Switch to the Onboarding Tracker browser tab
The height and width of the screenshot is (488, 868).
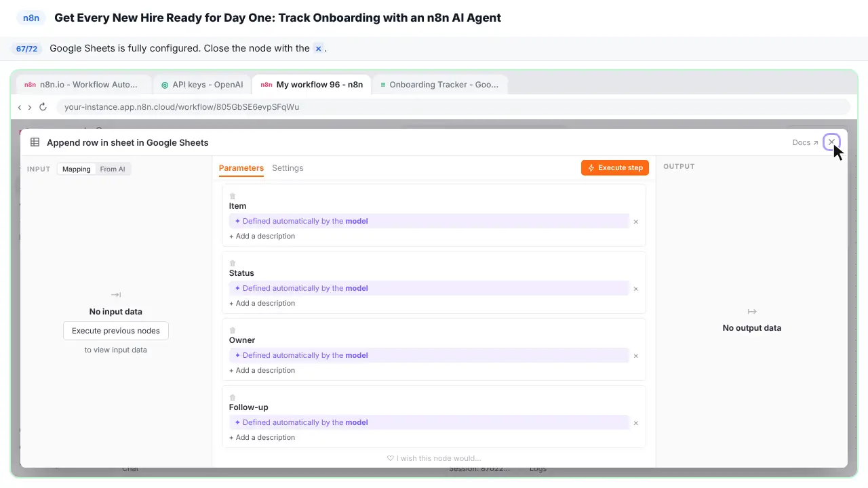[x=439, y=85]
